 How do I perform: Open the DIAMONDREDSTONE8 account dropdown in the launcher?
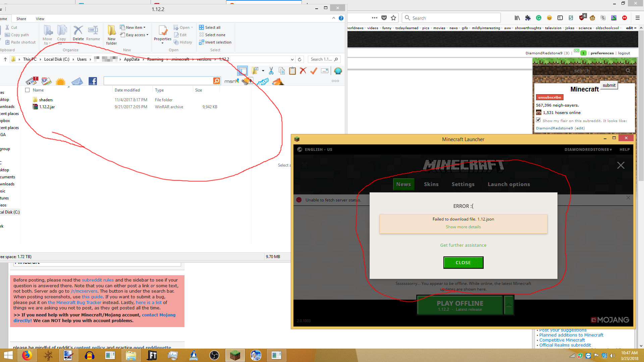pos(588,149)
